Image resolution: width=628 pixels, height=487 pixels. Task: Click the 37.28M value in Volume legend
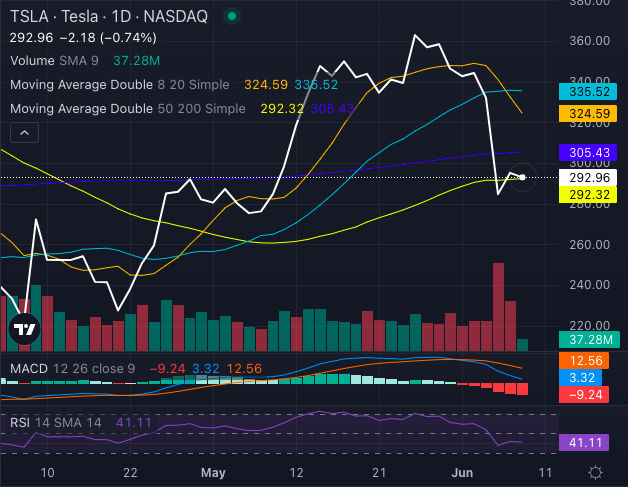pos(137,61)
